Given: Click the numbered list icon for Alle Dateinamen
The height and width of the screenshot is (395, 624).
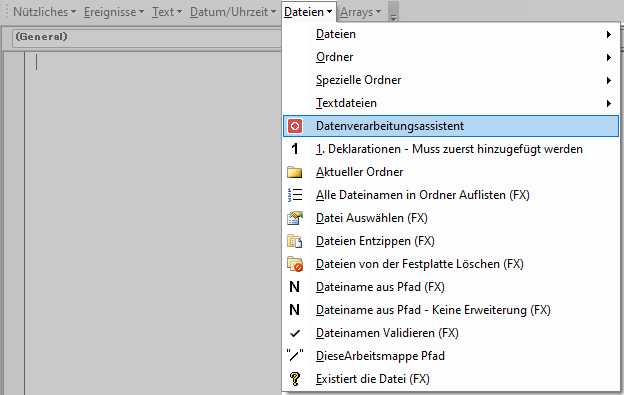Looking at the screenshot, I should click(x=294, y=195).
